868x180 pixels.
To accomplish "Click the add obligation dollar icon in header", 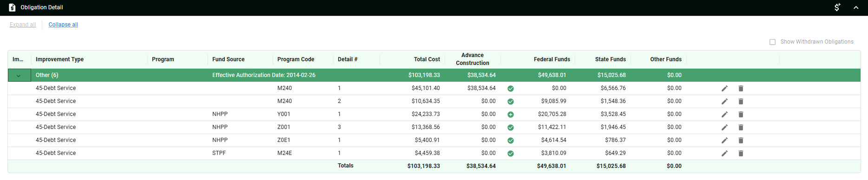I will pyautogui.click(x=837, y=7).
